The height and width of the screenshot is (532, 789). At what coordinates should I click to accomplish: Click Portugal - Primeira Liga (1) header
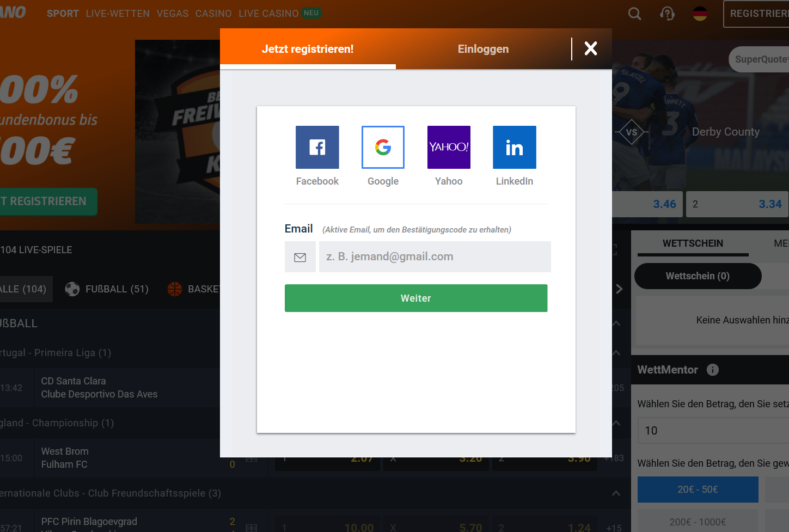point(56,353)
